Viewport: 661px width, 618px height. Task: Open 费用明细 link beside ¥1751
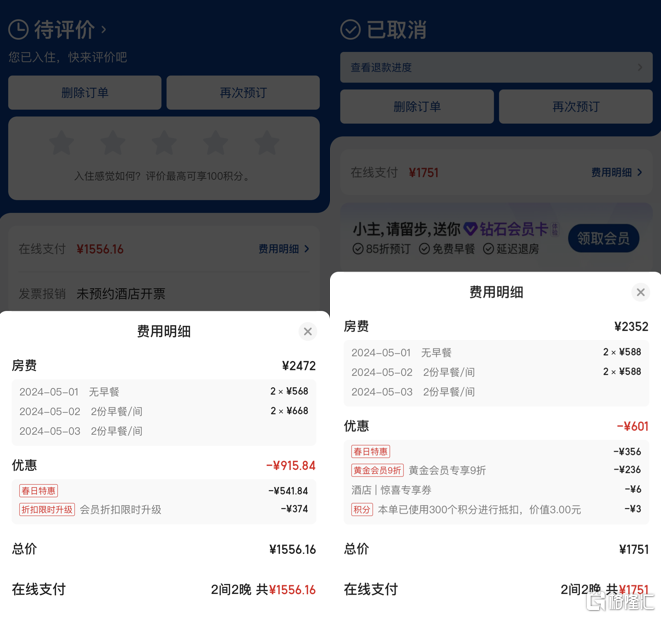[x=616, y=172]
